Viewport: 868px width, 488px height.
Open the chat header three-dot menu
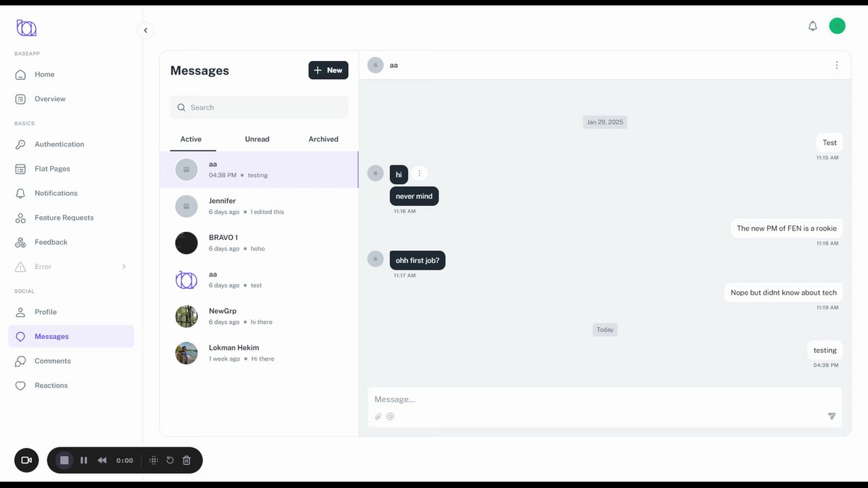(836, 65)
